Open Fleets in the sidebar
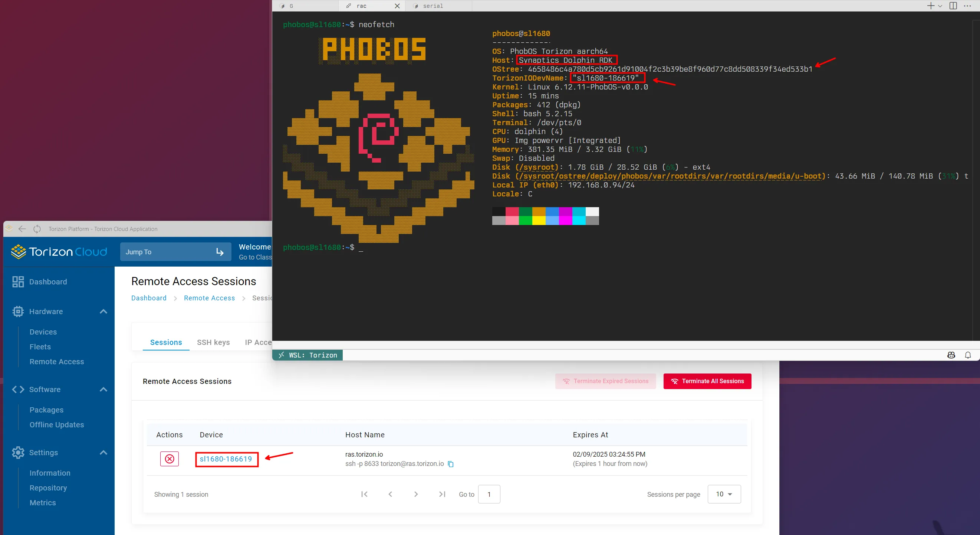 tap(40, 347)
